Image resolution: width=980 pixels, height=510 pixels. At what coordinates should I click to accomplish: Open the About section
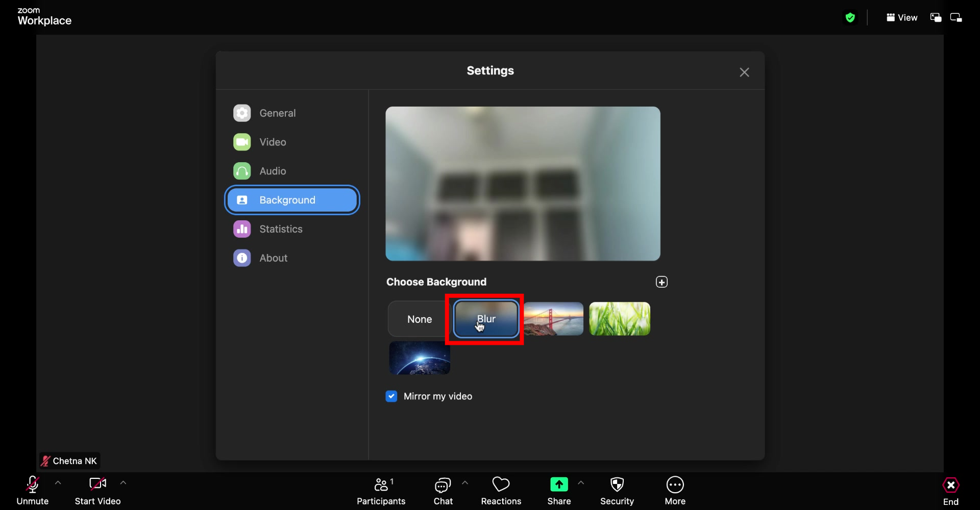point(273,258)
